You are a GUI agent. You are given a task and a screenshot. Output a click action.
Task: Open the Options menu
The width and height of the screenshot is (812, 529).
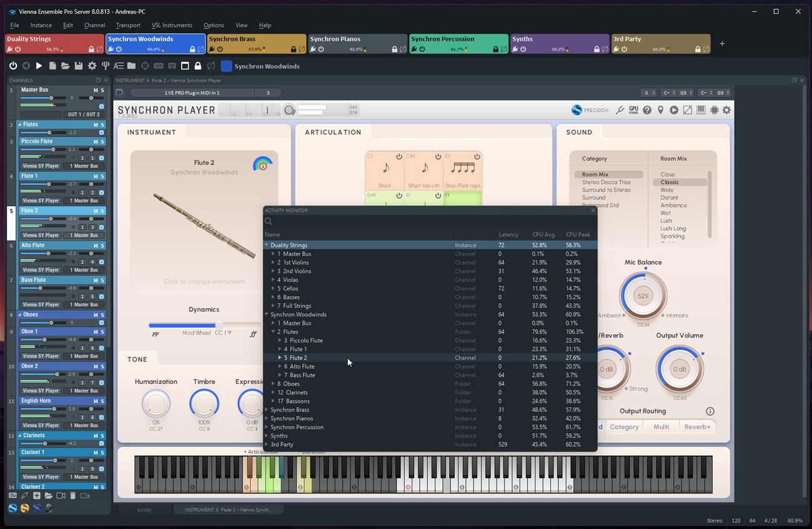tap(214, 25)
